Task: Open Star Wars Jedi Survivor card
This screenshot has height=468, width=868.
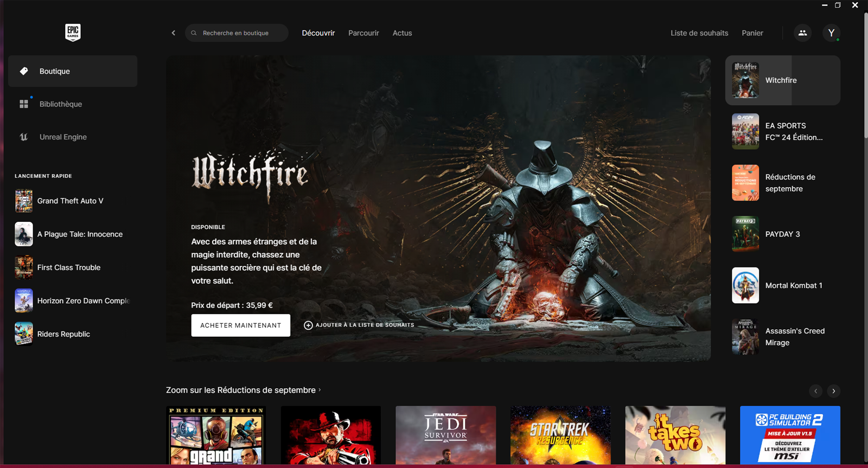Action: 446,435
